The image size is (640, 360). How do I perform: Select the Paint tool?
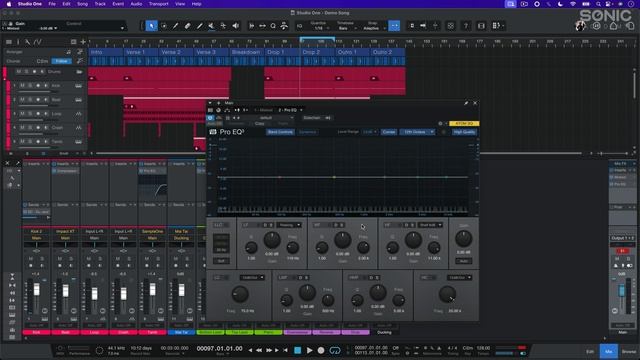200,26
